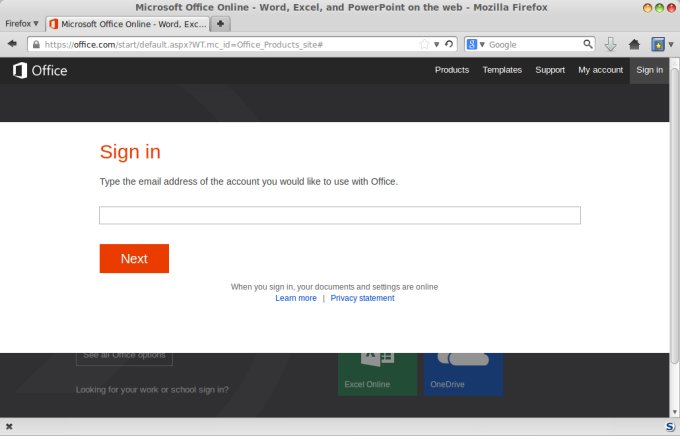Image resolution: width=680 pixels, height=436 pixels.
Task: Reload the page with the refresh icon
Action: [x=449, y=44]
